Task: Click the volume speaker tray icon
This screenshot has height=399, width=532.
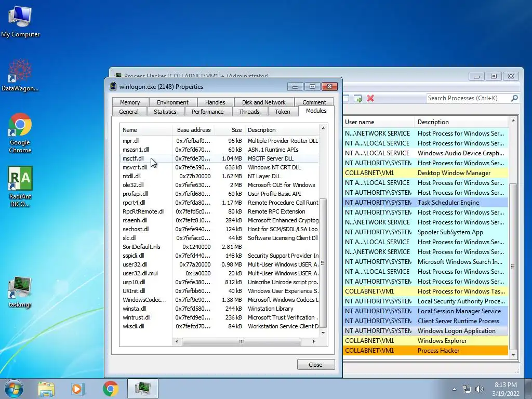Action: pos(480,389)
